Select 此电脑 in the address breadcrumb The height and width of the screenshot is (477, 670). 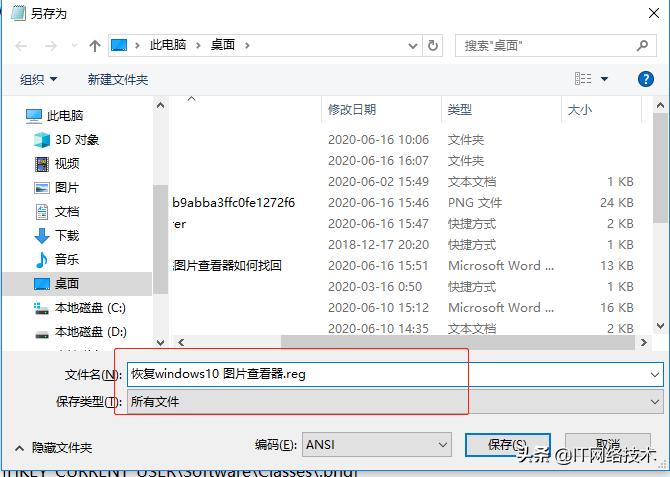(168, 45)
